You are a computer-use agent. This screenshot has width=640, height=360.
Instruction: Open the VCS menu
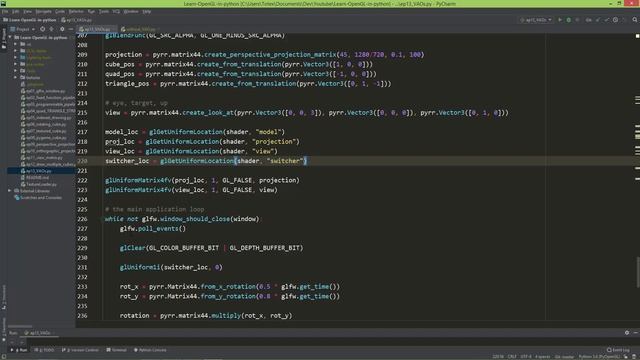click(x=116, y=11)
